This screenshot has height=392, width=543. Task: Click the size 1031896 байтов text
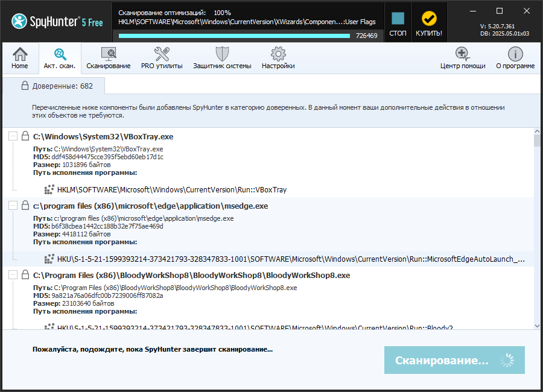[x=86, y=165]
